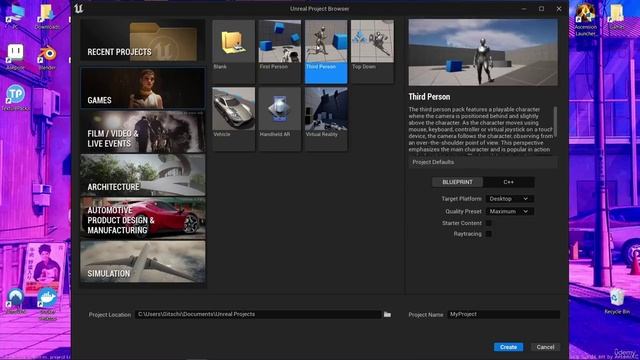Switch project type to Blueprint

click(x=457, y=182)
